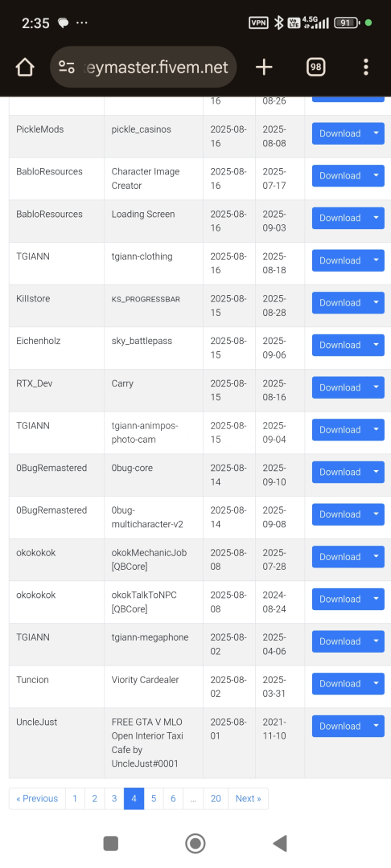Go to page 20 in pagination
This screenshot has width=391, height=868.
click(x=216, y=799)
